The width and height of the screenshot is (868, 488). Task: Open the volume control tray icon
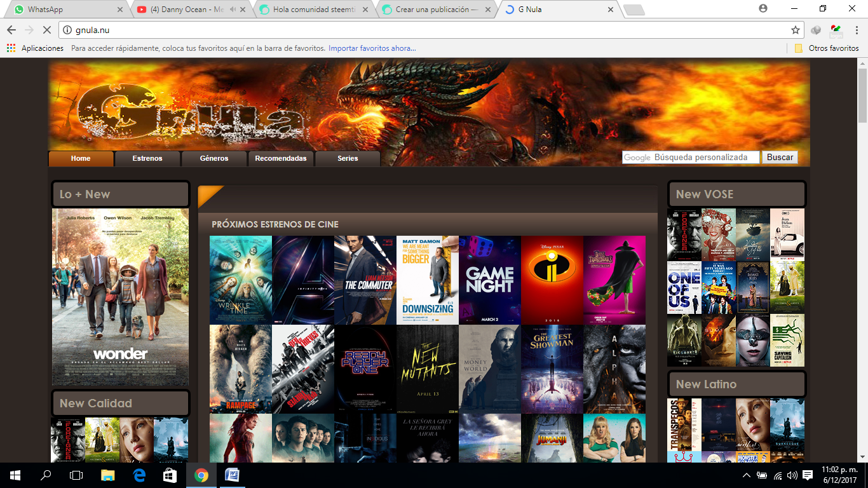[792, 475]
